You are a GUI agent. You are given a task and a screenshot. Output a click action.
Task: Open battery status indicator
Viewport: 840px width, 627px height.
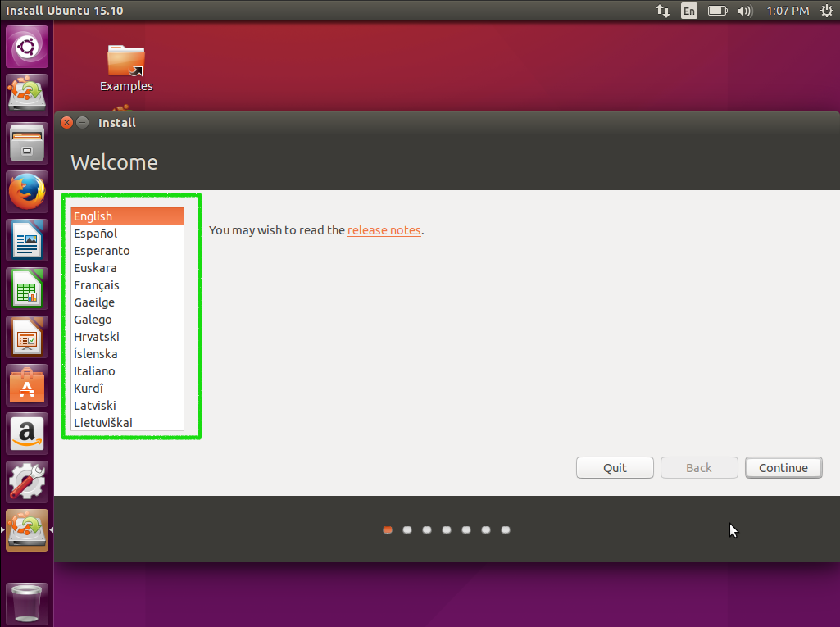(717, 11)
